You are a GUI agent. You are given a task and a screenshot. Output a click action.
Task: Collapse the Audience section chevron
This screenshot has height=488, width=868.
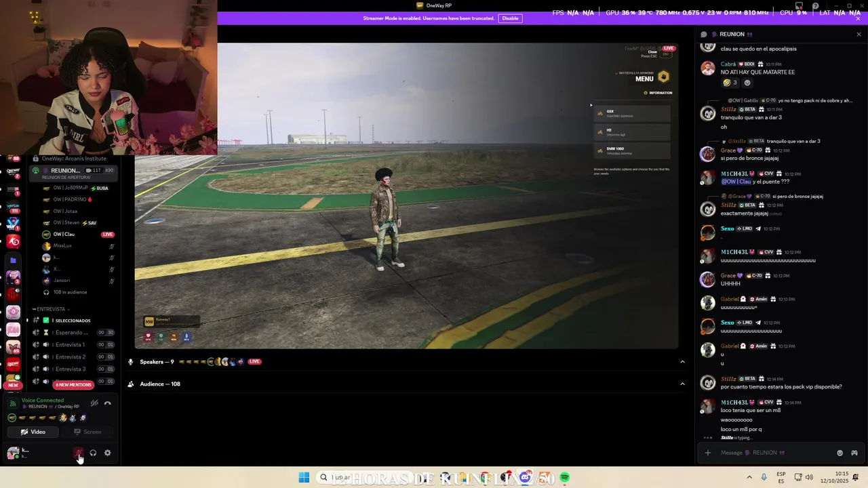click(682, 384)
